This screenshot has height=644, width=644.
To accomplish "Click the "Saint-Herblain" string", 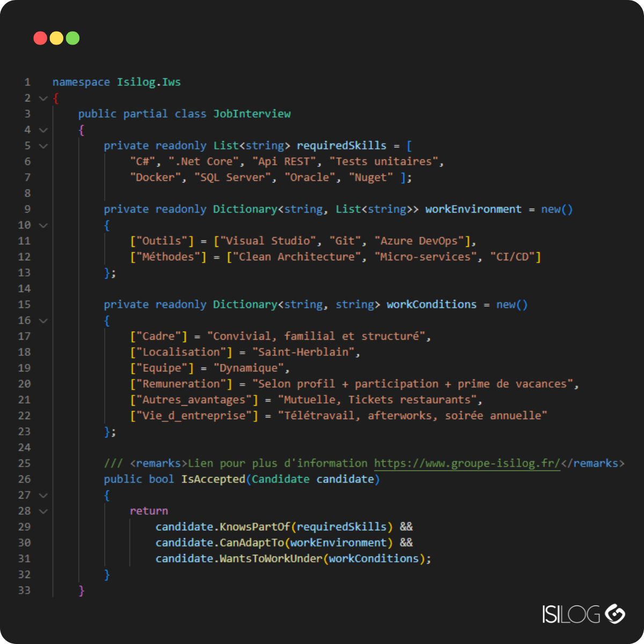I will click(303, 352).
